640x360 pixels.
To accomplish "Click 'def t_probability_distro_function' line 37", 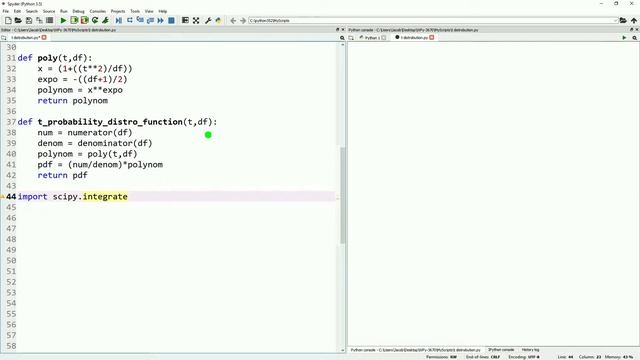I will tap(118, 122).
